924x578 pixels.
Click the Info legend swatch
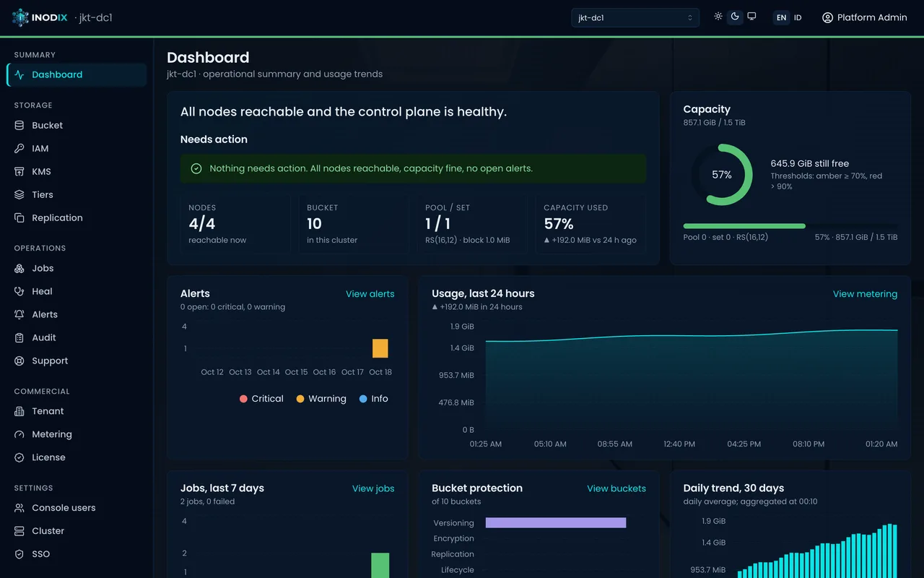coord(363,399)
